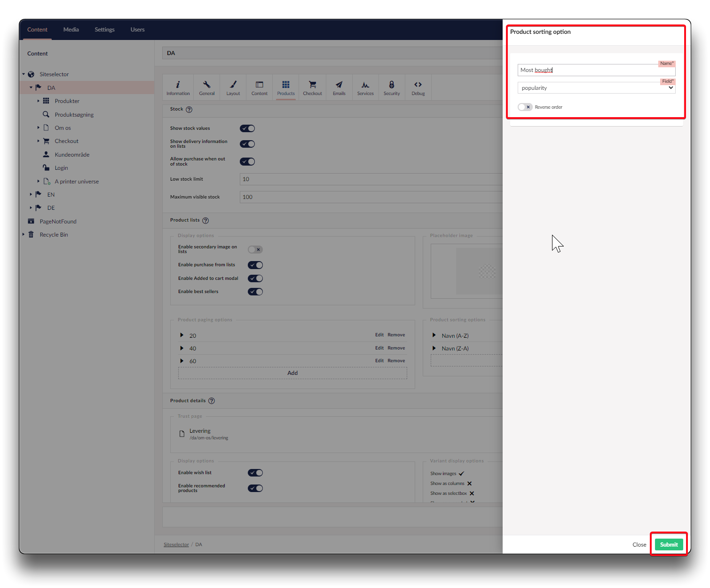Open the Emails paper-plane tab
This screenshot has height=588, width=710.
click(x=339, y=87)
